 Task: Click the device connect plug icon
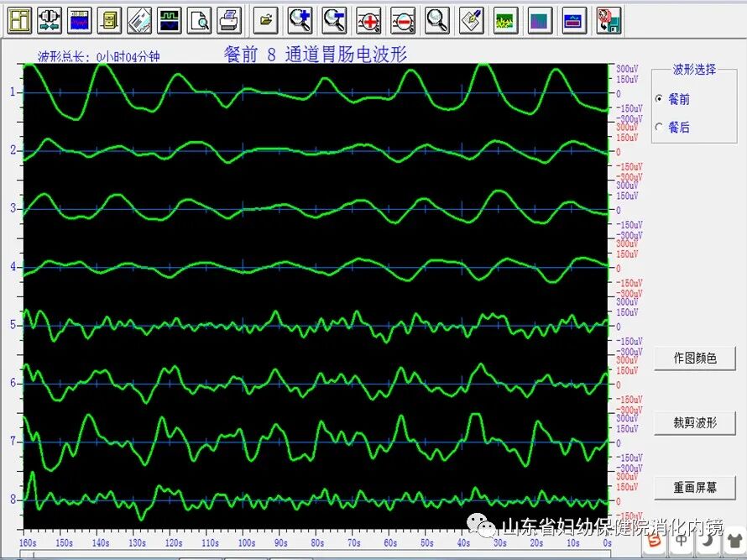50,20
